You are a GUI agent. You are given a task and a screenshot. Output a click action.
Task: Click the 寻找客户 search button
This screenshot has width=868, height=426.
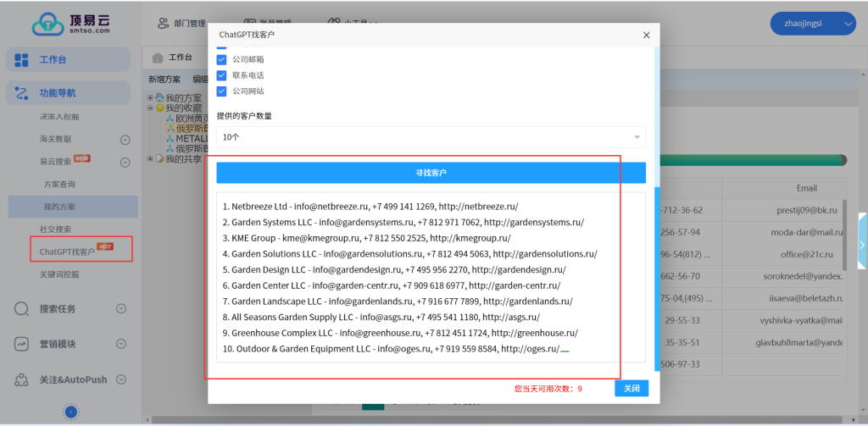(431, 173)
